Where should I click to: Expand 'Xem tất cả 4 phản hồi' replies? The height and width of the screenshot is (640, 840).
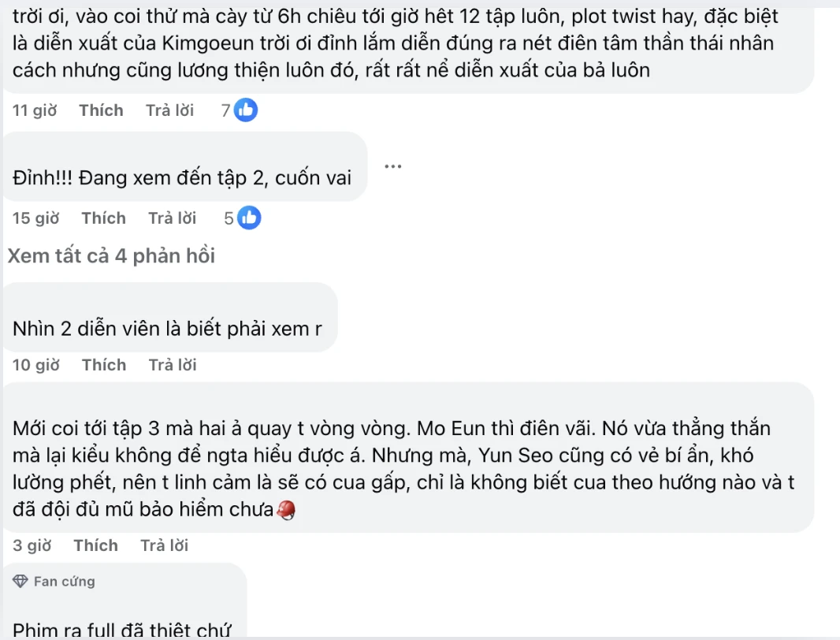(111, 256)
